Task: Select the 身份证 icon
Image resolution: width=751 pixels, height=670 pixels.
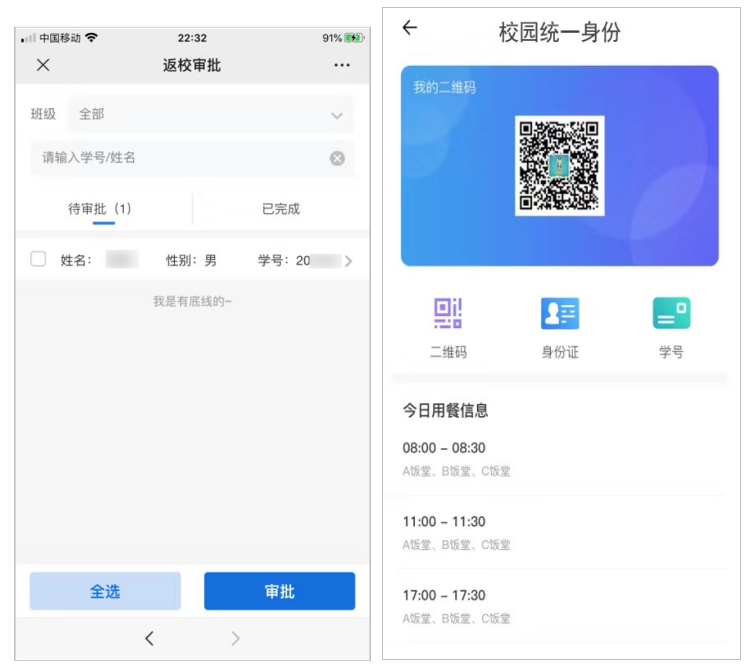Action: 560,314
